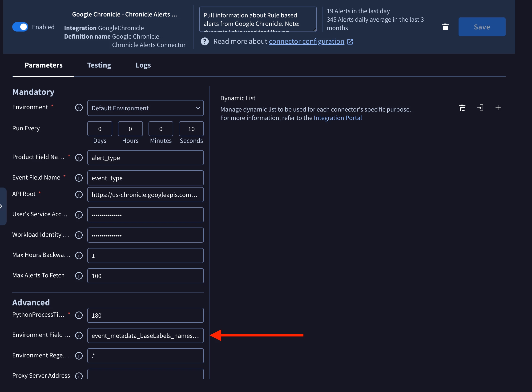Click the Max Hours Backwards field
Image resolution: width=532 pixels, height=392 pixels.
click(x=145, y=256)
